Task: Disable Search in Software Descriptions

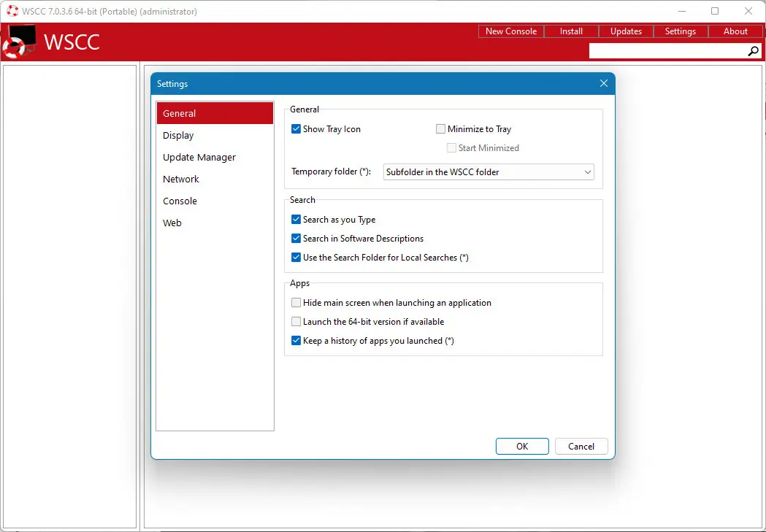Action: pyautogui.click(x=296, y=238)
